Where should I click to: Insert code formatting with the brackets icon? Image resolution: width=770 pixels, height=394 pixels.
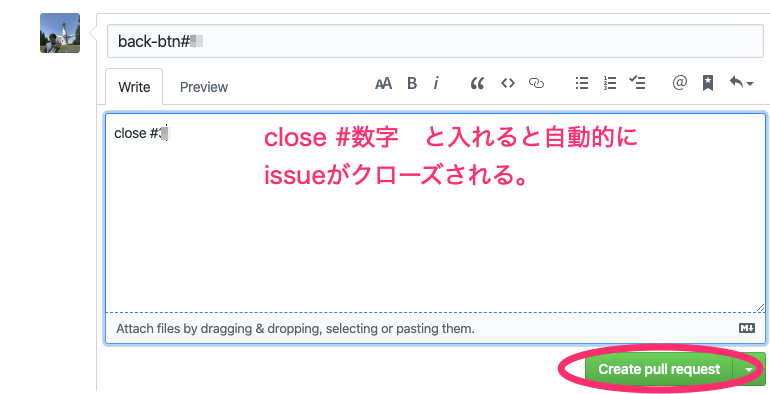click(508, 84)
